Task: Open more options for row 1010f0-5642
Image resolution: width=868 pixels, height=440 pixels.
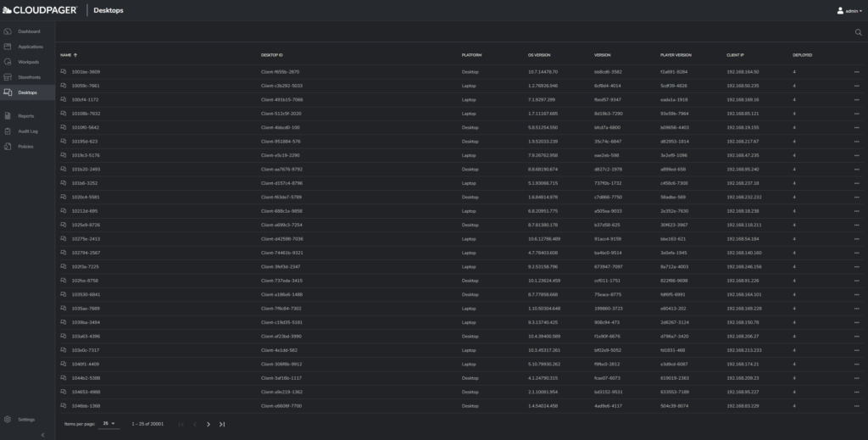Action: click(x=856, y=128)
